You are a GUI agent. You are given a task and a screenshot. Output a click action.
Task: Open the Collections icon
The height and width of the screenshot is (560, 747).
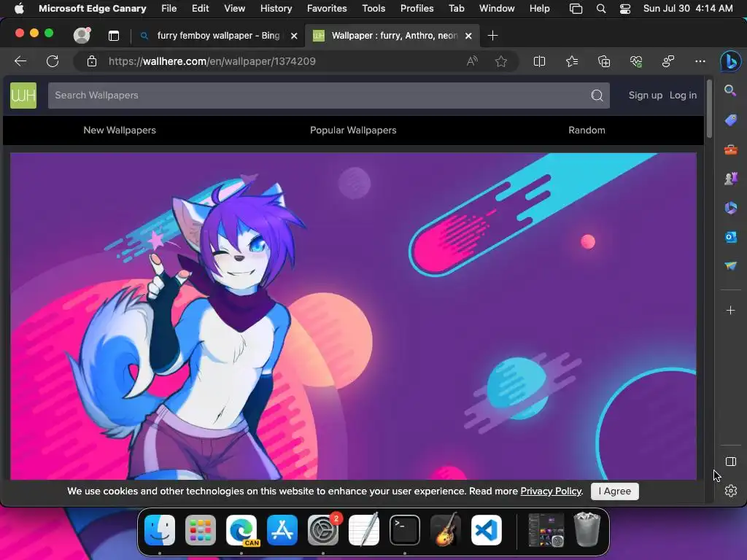[x=603, y=61]
